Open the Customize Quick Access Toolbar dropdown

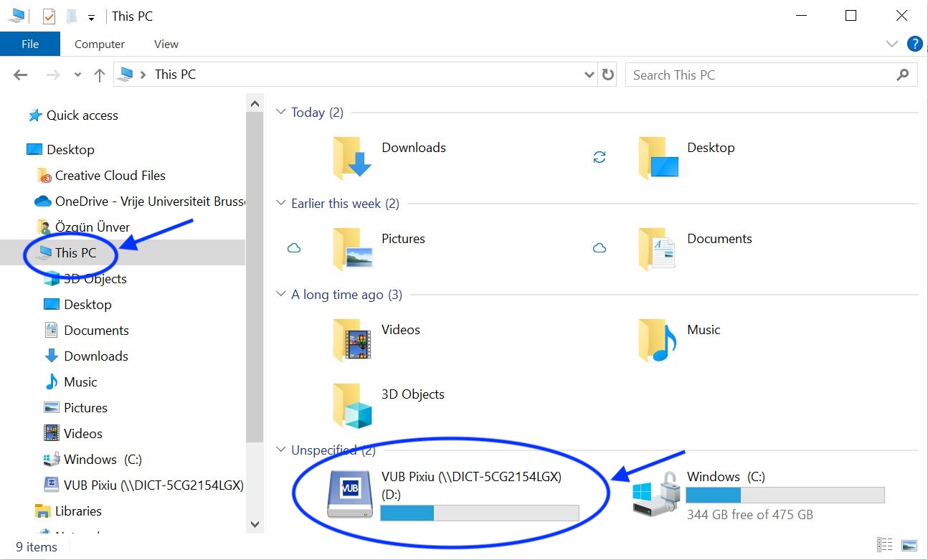(92, 17)
